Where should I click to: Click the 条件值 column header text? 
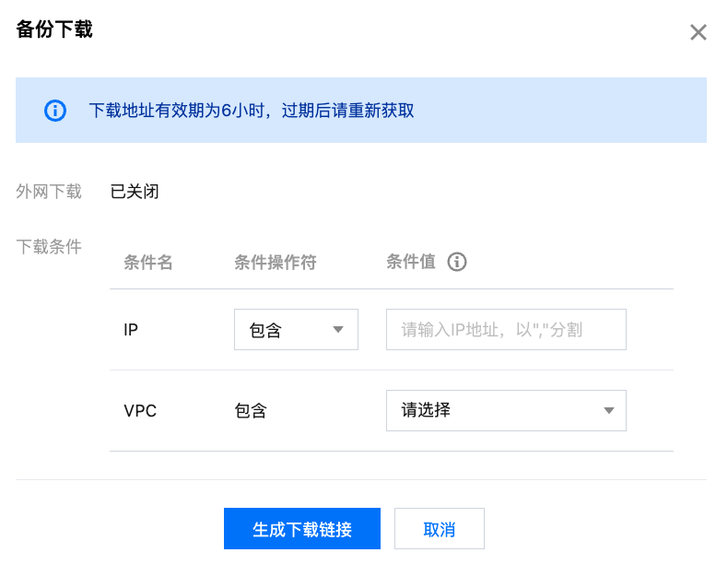tap(410, 263)
